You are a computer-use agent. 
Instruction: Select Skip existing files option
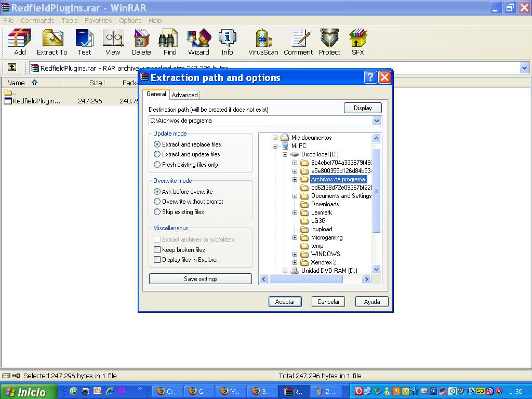179,212
